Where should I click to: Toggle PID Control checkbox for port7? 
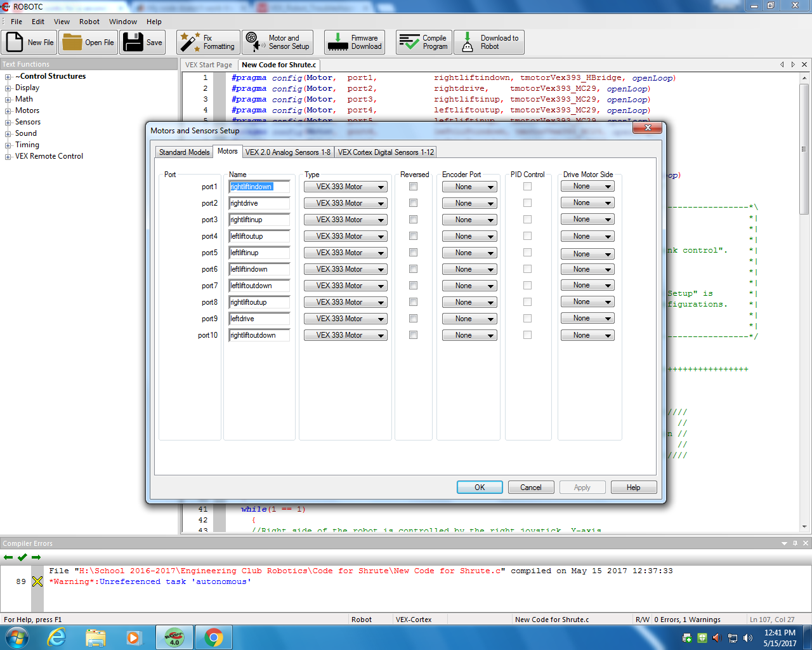tap(528, 286)
